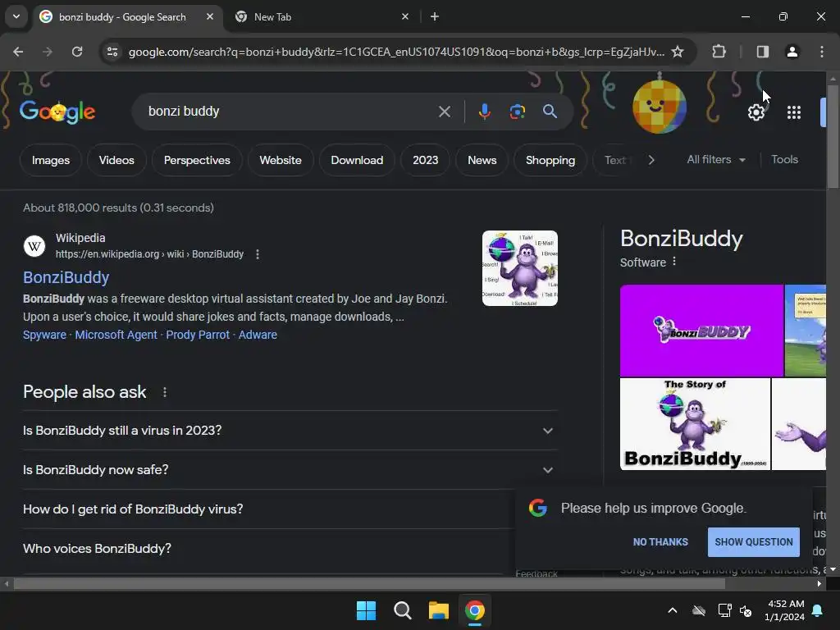Open the BonziBuddy Wikipedia result title
Image resolution: width=840 pixels, height=630 pixels.
pyautogui.click(x=66, y=277)
